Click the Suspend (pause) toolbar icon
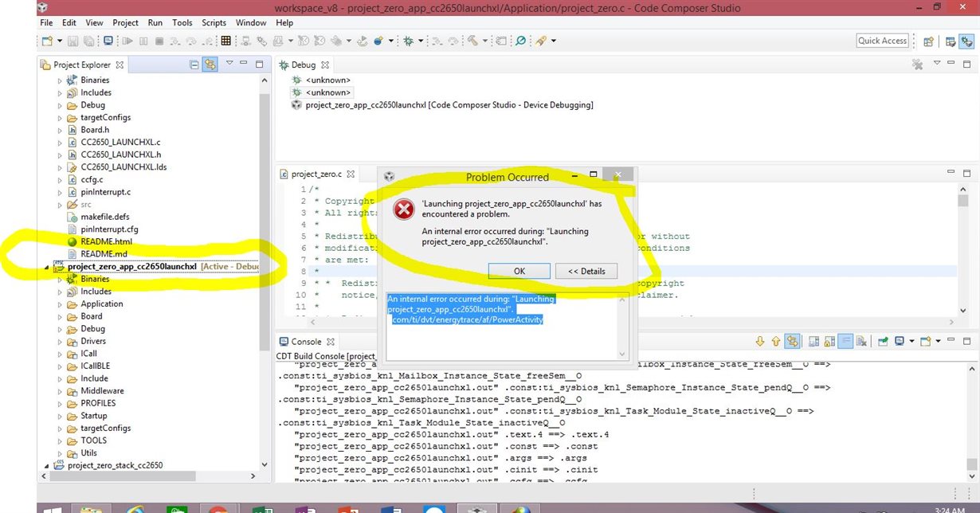The height and width of the screenshot is (513, 980). pyautogui.click(x=143, y=41)
